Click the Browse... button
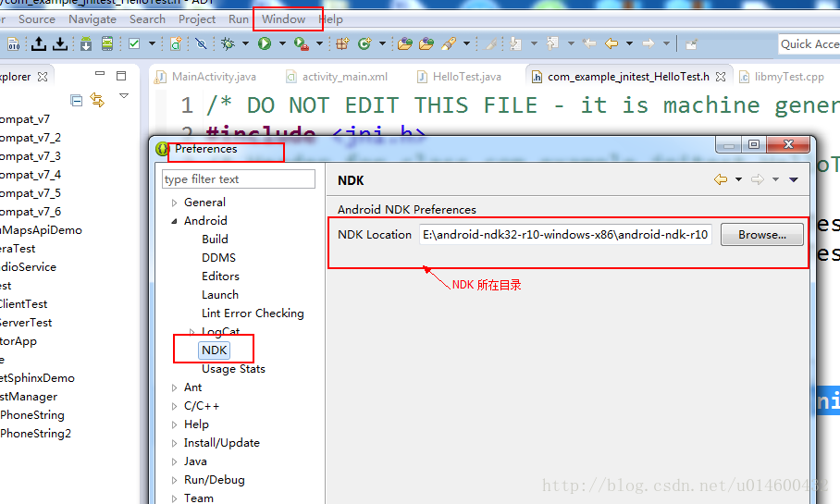The height and width of the screenshot is (504, 840). [x=761, y=235]
